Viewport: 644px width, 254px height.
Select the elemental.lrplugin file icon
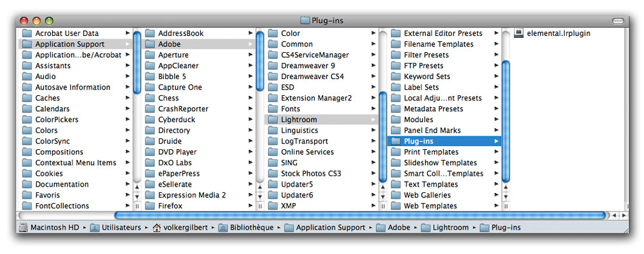[518, 33]
